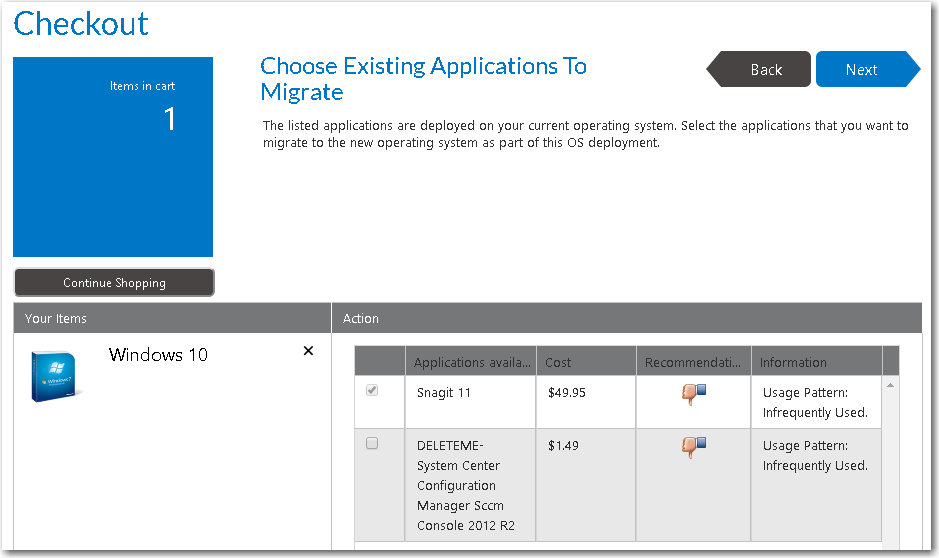
Task: Select the Snagit 11 application name
Action: (x=443, y=393)
